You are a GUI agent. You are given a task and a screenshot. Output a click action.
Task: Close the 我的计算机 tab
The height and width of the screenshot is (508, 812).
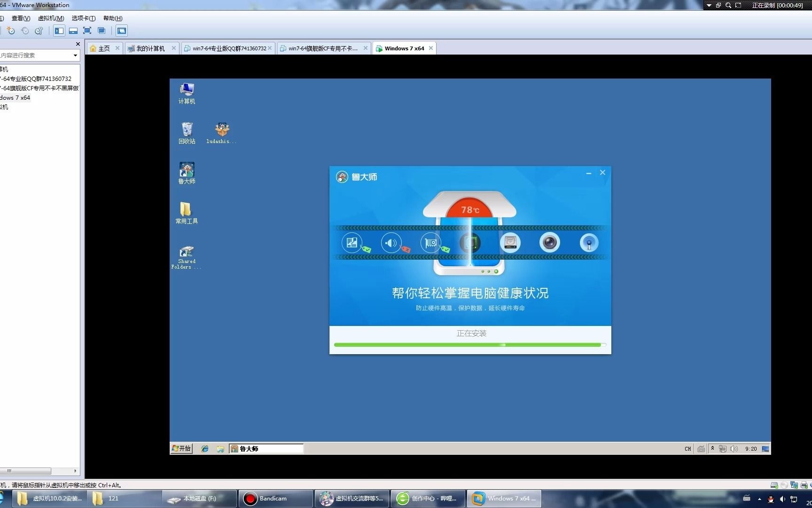[174, 48]
